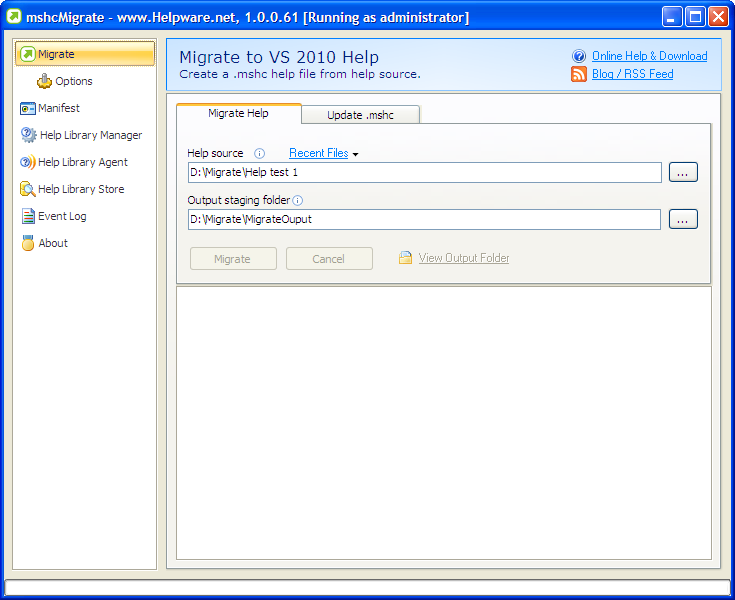
Task: Go to Help Library Agent
Action: 82,162
